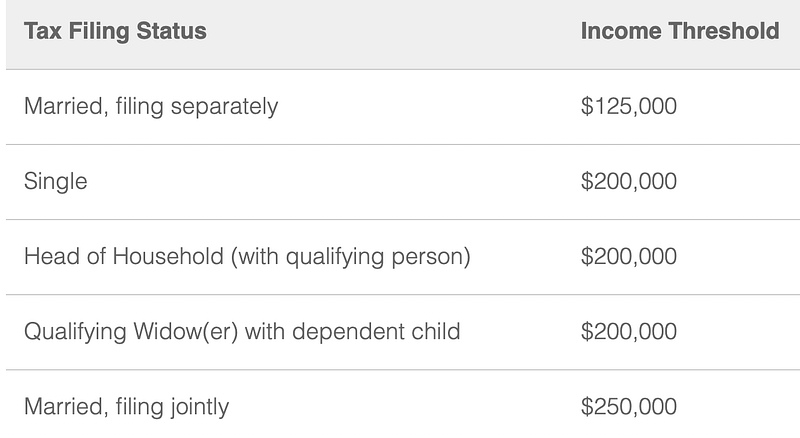Screen dimensions: 800x438
Task: Click the $200,000 value in Single row
Action: tap(629, 181)
